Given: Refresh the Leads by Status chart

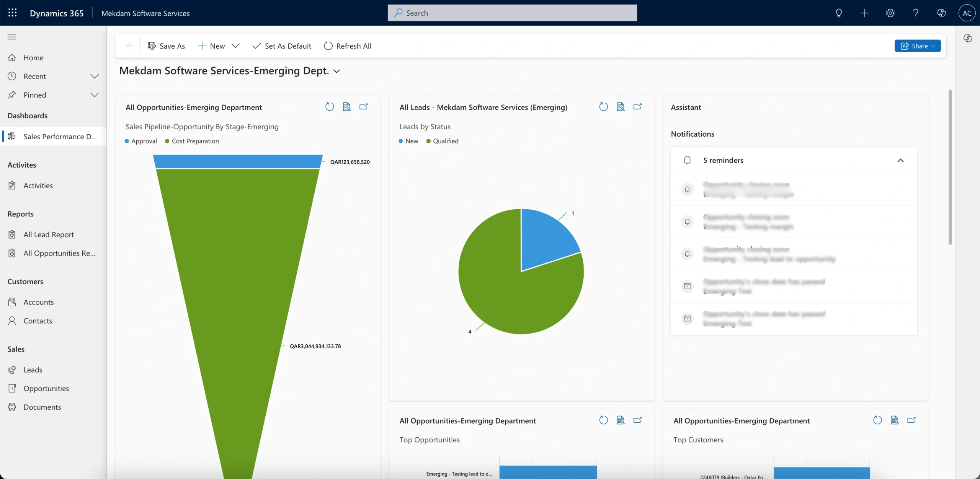Looking at the screenshot, I should tap(604, 107).
